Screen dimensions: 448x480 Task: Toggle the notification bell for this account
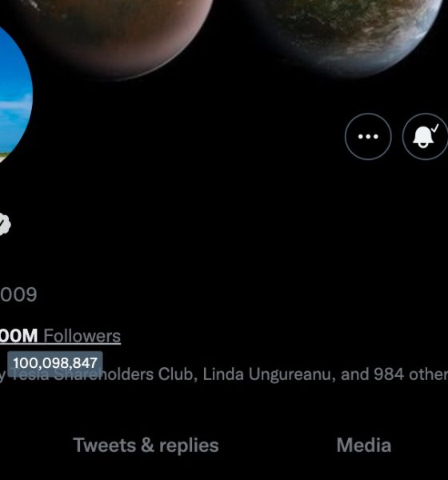[x=425, y=137]
